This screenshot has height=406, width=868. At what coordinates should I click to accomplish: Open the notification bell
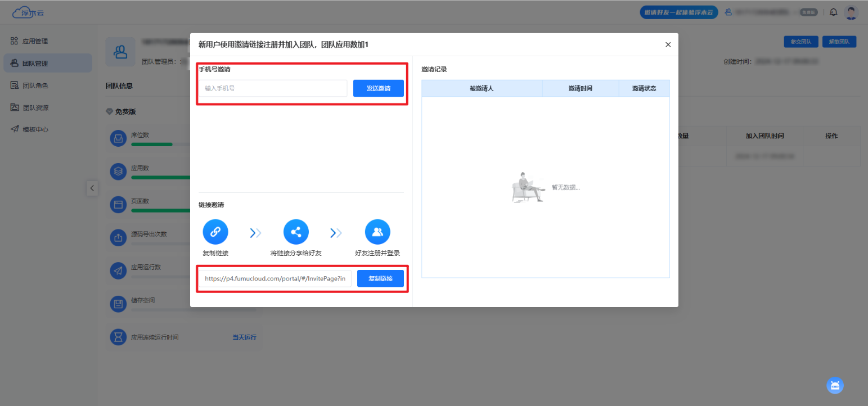point(834,12)
